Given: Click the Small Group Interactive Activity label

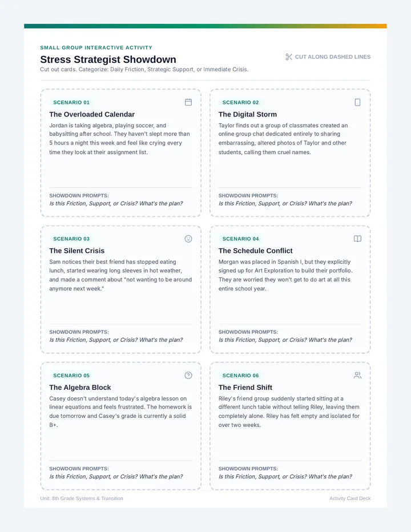Looking at the screenshot, I should pyautogui.click(x=96, y=47).
